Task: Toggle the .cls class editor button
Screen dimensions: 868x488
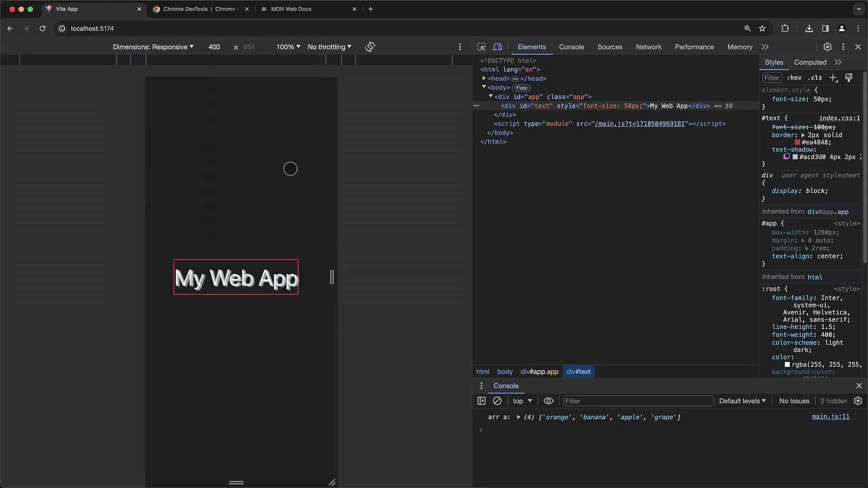Action: point(814,77)
